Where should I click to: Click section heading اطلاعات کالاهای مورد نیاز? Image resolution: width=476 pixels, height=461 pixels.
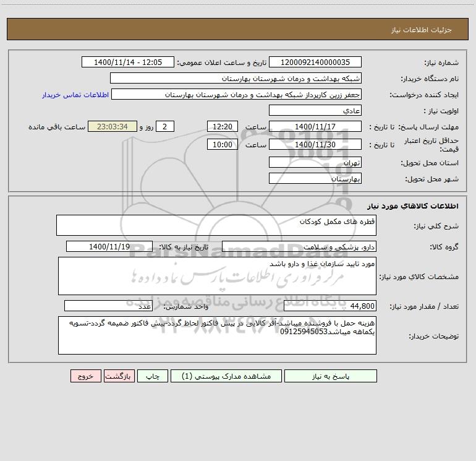(413, 206)
